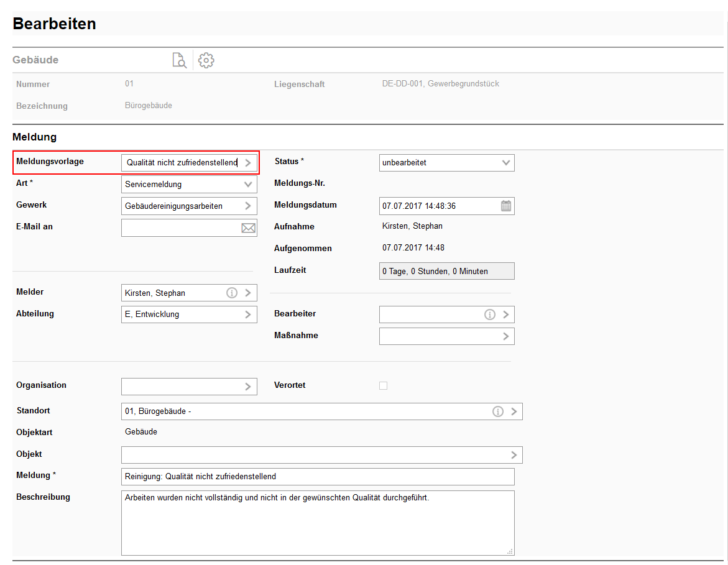Click the Objekt field selection arrow
Screen dimensions: 728x565
514,455
